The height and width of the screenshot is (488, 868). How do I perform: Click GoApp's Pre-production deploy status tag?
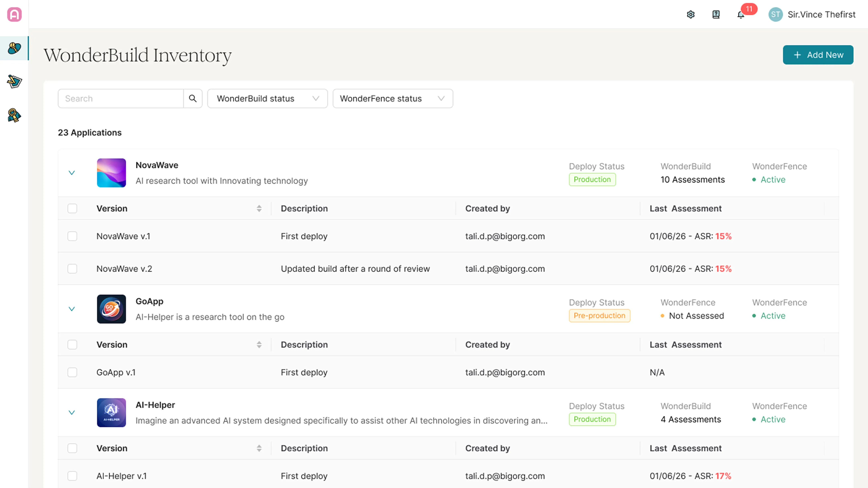[599, 315]
